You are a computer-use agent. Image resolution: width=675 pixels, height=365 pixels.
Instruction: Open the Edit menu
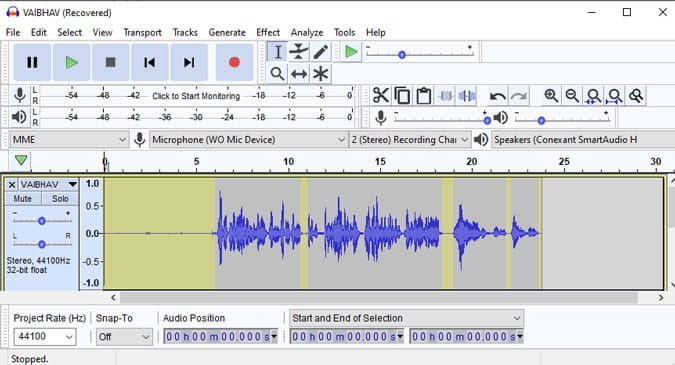click(x=39, y=32)
